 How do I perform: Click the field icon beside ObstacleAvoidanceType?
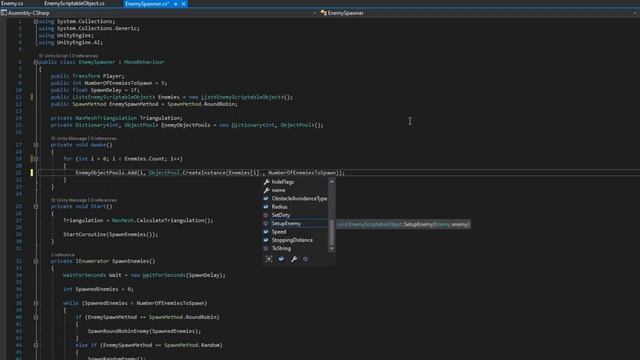tap(266, 199)
